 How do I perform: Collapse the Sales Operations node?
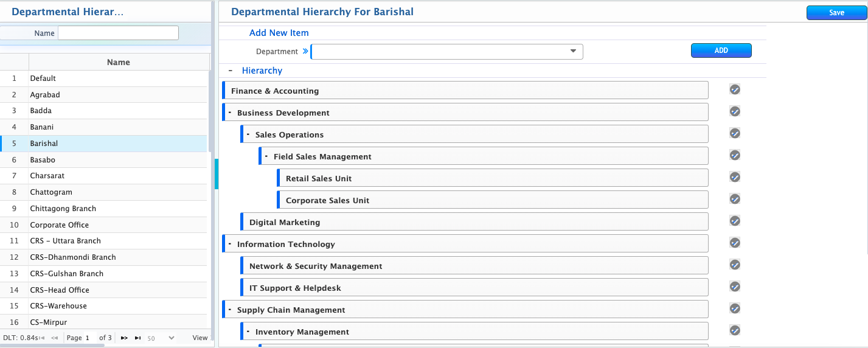coord(248,134)
